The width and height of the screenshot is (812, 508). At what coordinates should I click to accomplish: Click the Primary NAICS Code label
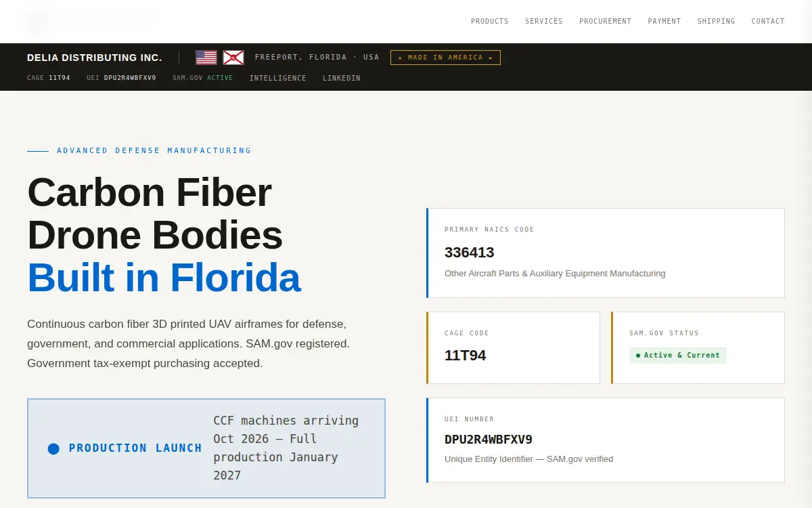489,230
